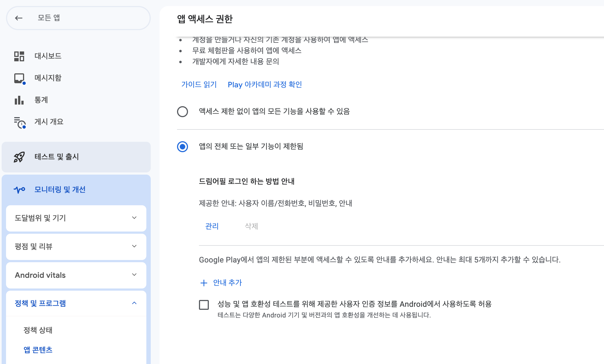Select 액세스 제한 없이 모든 기능 사용 radio

point(183,112)
